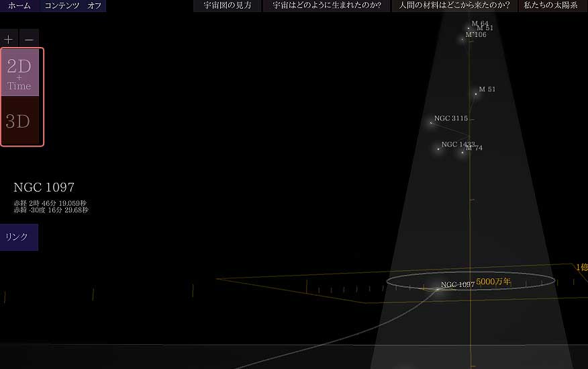This screenshot has width=588, height=369.
Task: Select galaxy NGC 3115
Action: [x=451, y=118]
